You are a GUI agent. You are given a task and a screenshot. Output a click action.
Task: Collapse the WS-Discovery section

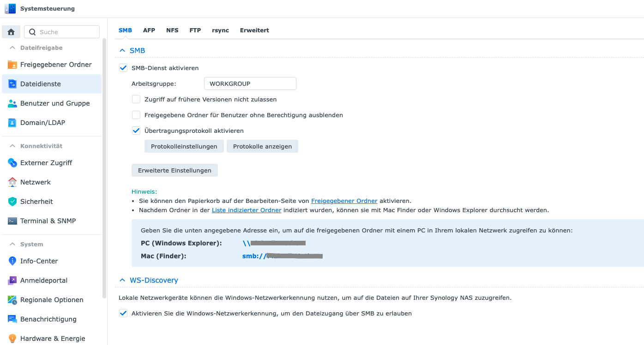pyautogui.click(x=122, y=280)
